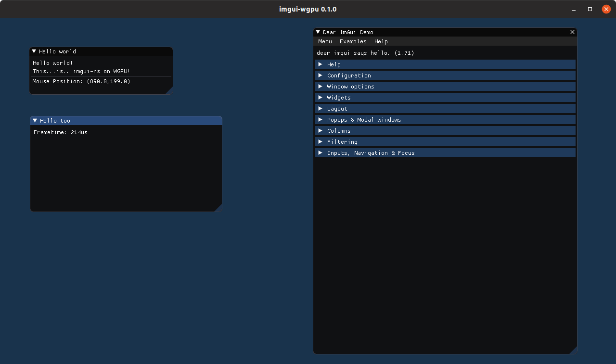Screen dimensions: 616x364
Task: Click the Hello world title bar
Action: coord(101,51)
